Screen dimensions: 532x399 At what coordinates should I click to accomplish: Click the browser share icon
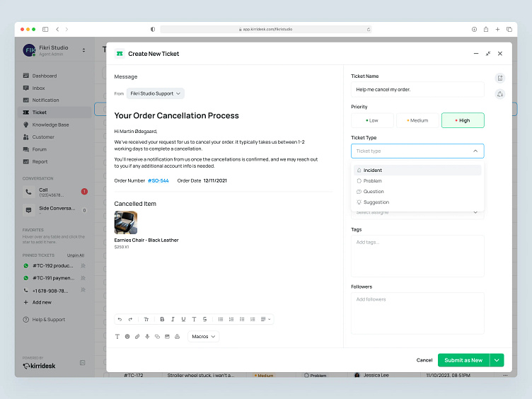pos(486,29)
